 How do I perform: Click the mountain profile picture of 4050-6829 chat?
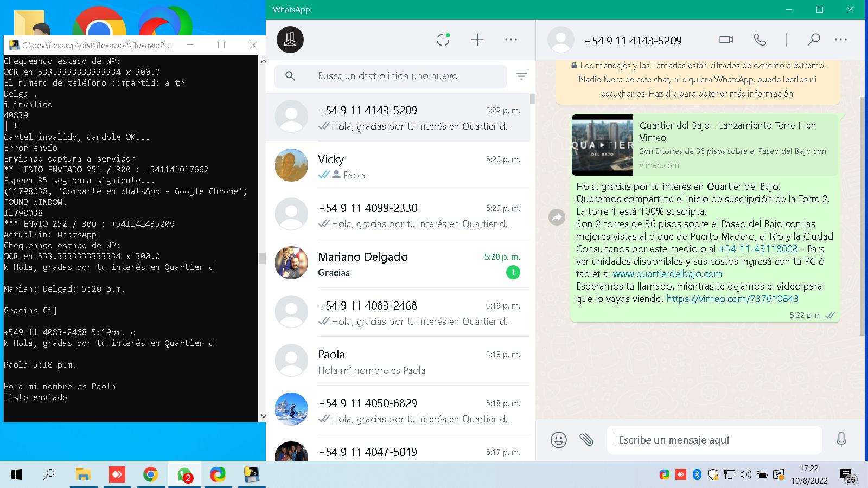(x=291, y=409)
